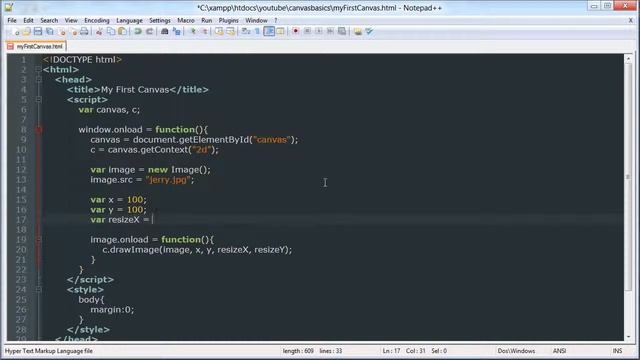Open the Plugins menu
The height and width of the screenshot is (360, 640).
228,20
